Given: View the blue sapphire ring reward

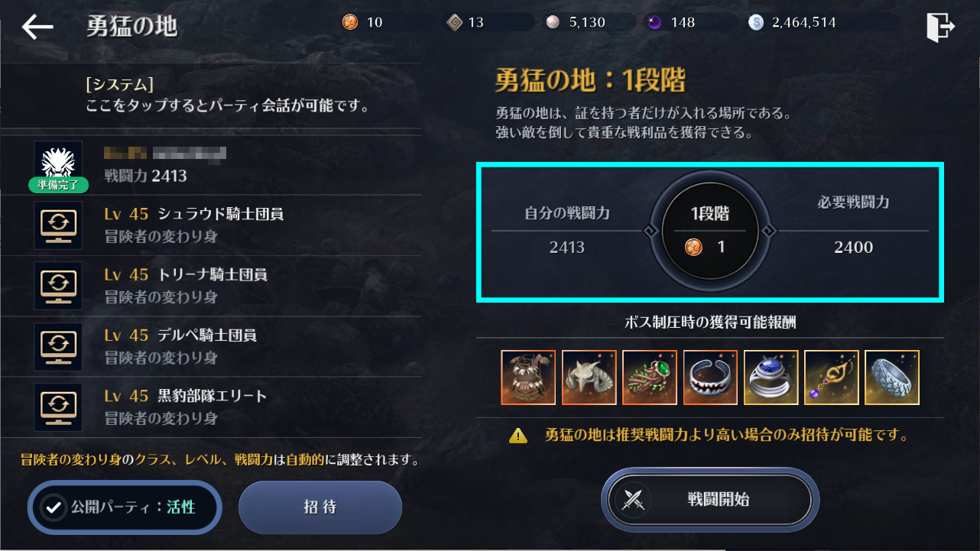Looking at the screenshot, I should point(771,378).
